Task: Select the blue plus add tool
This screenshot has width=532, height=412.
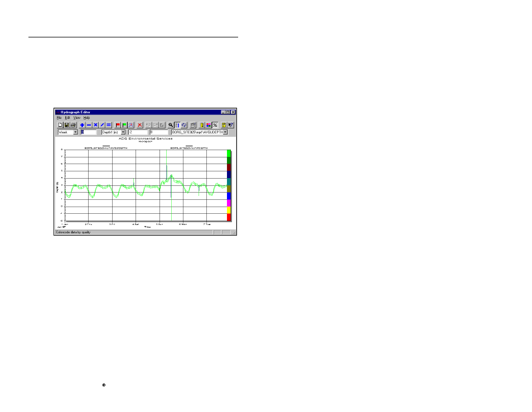Action: [x=82, y=125]
